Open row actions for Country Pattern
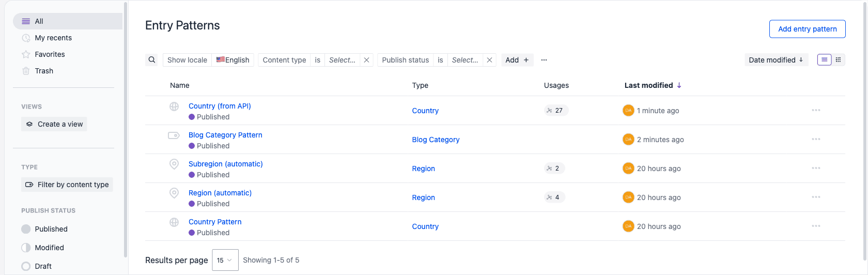This screenshot has height=275, width=868. tap(816, 226)
